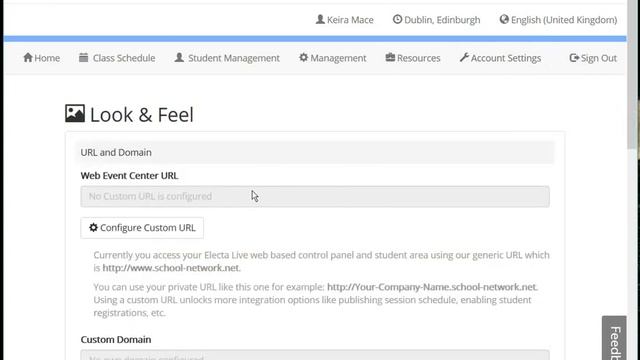Click the URL and Domain section header
The image size is (640, 360).
coord(315,152)
